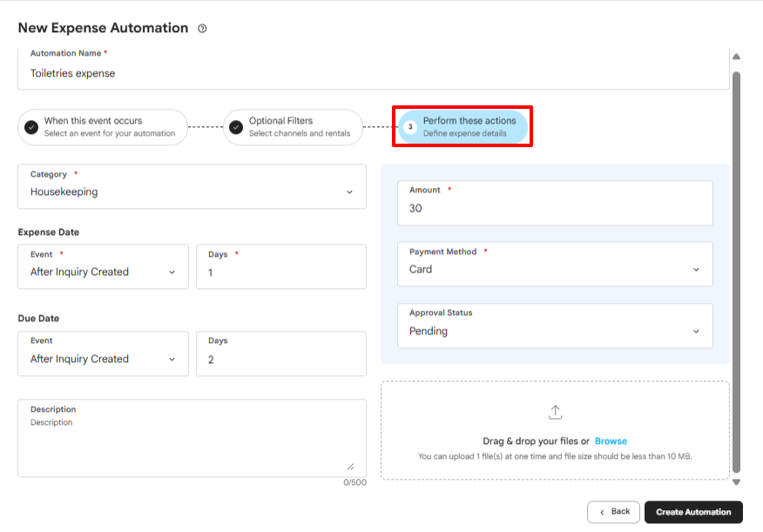Click Create Automation button
763x532 pixels.
(693, 512)
